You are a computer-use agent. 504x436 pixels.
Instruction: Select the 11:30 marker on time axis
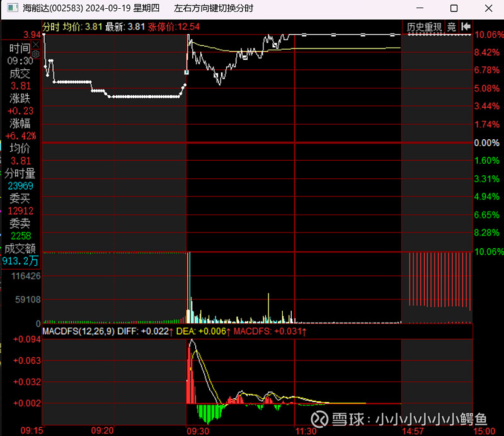pos(306,431)
